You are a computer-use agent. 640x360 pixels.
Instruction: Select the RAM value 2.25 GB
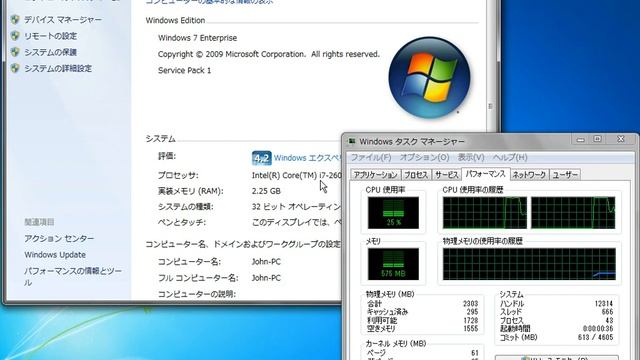tap(266, 191)
